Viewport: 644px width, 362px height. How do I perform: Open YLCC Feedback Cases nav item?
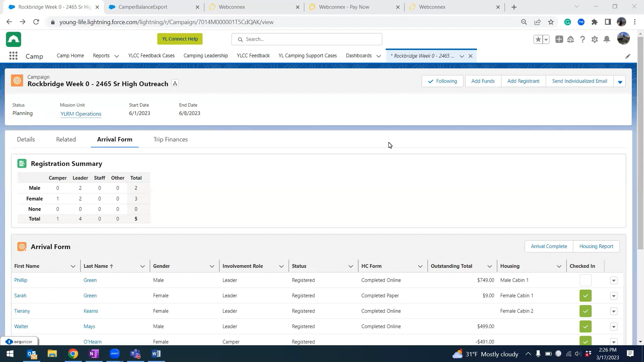point(151,56)
